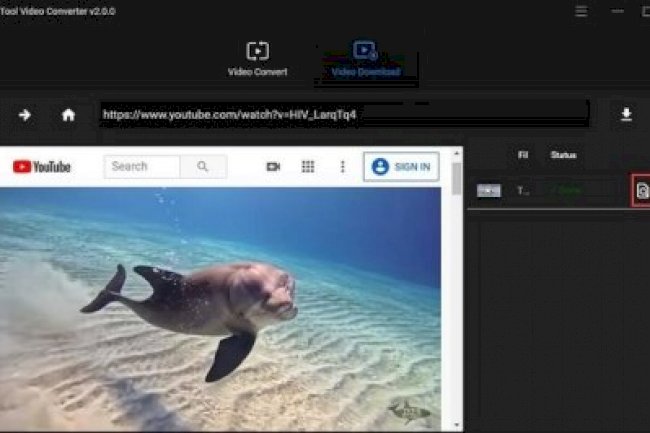650x433 pixels.
Task: Click YouTube's create video camera icon
Action: (273, 167)
